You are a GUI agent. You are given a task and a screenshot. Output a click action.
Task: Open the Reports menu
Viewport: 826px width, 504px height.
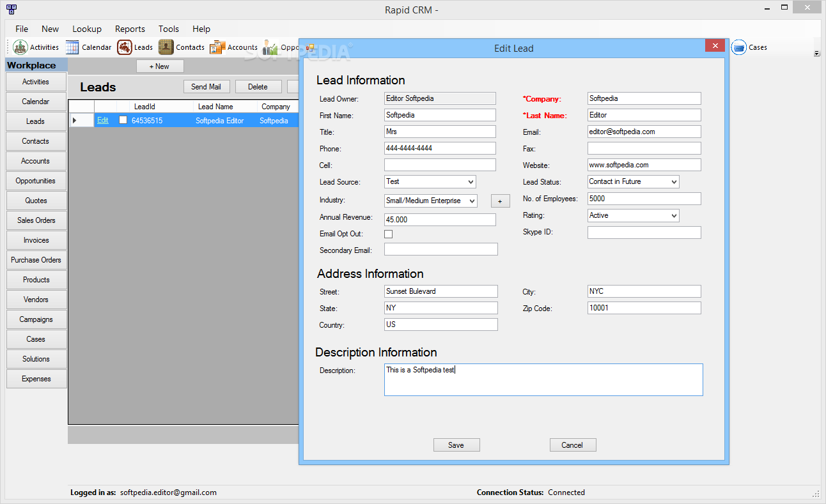pyautogui.click(x=130, y=29)
